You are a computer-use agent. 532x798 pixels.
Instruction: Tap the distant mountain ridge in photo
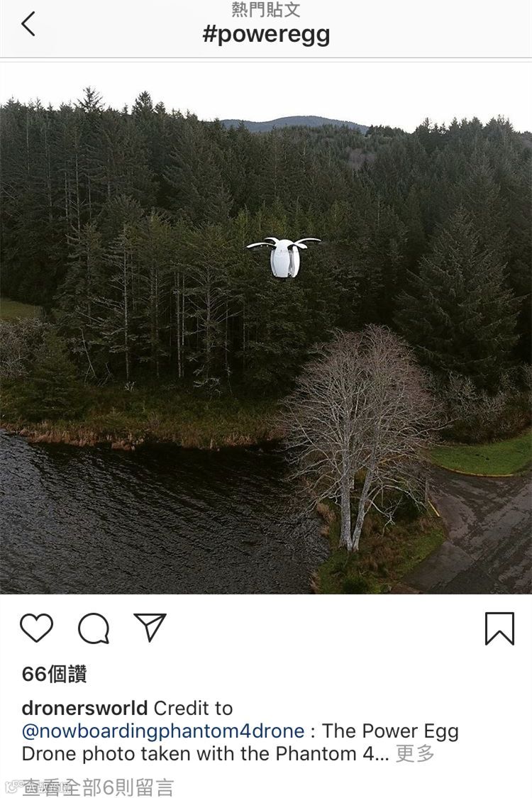(295, 123)
